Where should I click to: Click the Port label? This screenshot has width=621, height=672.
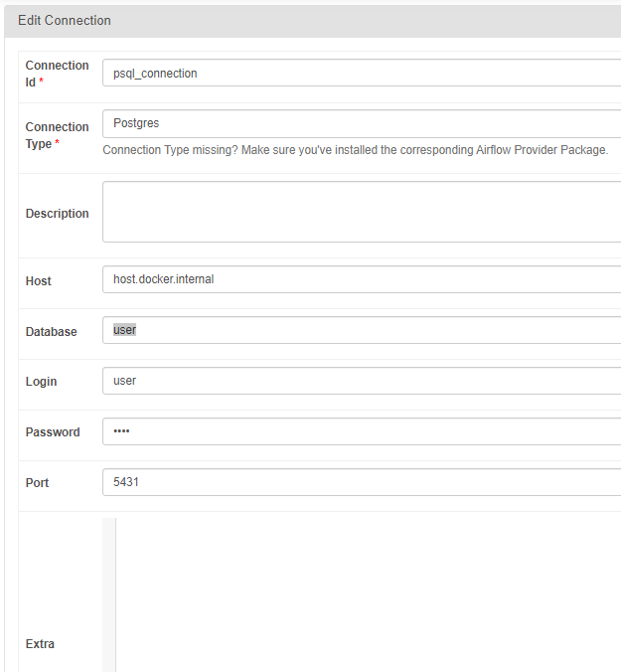[37, 483]
